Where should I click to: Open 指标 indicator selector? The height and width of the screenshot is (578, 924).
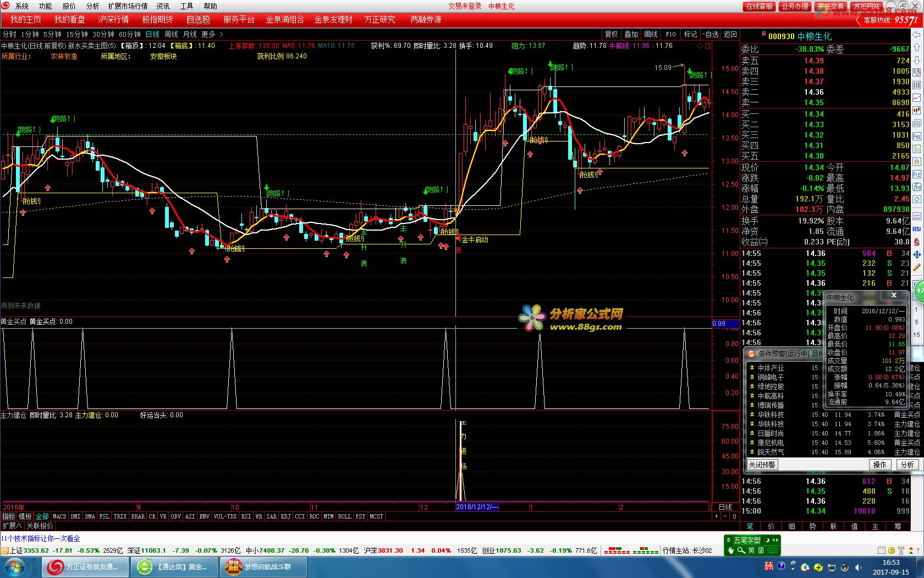[x=8, y=516]
